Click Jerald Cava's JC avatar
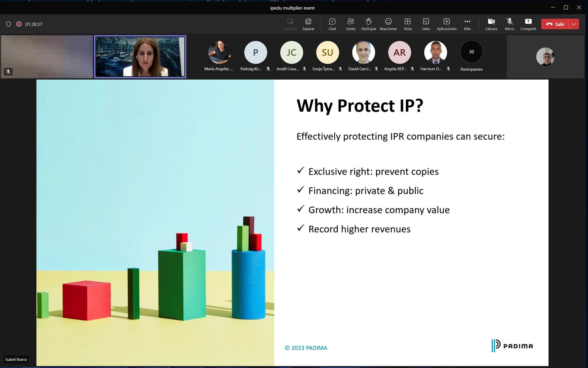Image resolution: width=588 pixels, height=368 pixels. coord(291,52)
